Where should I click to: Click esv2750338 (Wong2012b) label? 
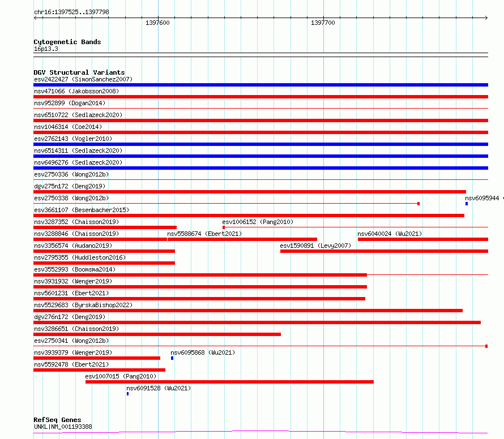(x=71, y=198)
